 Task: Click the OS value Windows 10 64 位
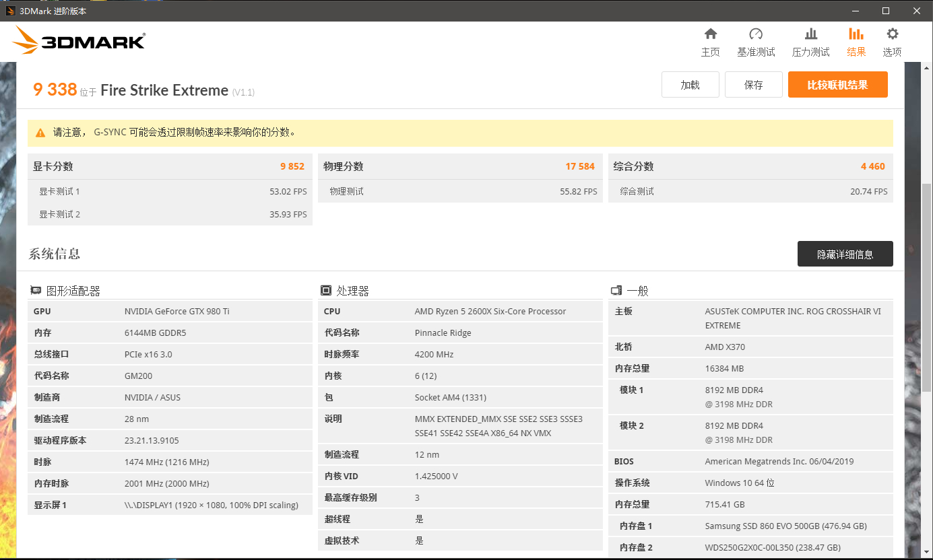pyautogui.click(x=740, y=483)
